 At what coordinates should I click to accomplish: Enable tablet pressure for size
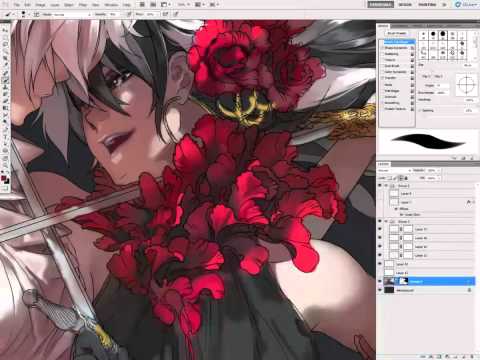(176, 14)
